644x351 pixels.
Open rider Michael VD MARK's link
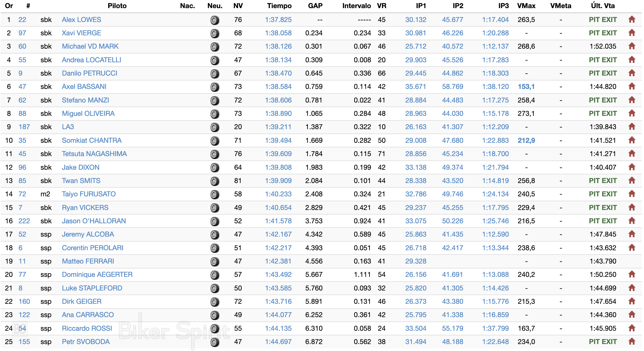(90, 46)
